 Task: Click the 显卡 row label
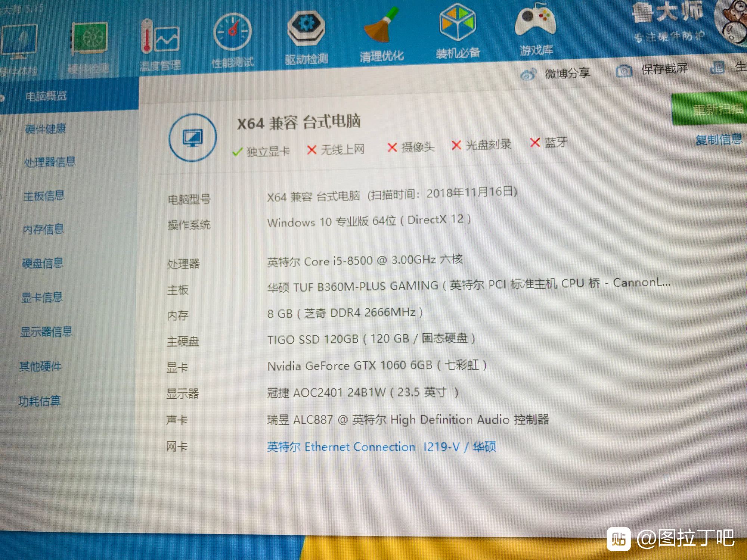(x=177, y=367)
